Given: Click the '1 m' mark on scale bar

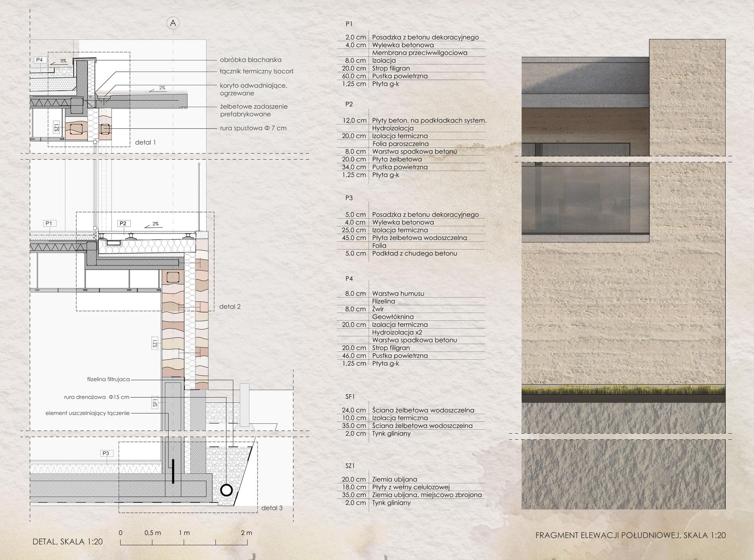Looking at the screenshot, I should [x=184, y=533].
